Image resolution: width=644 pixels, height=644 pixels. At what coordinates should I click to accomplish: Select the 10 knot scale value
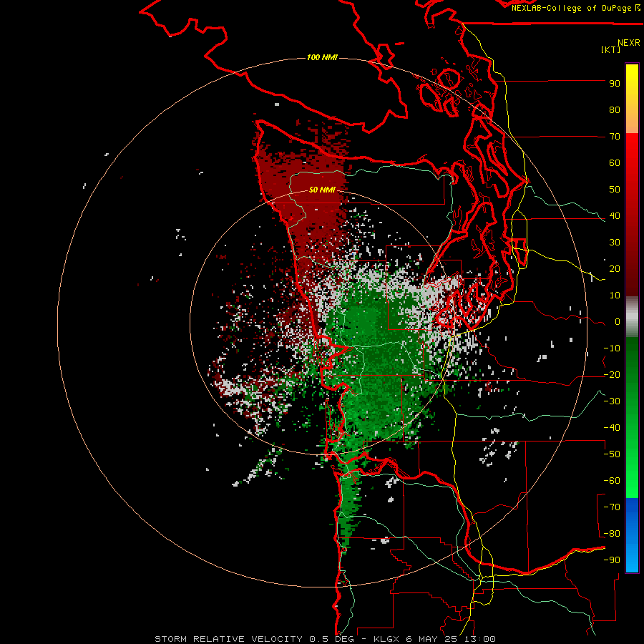(x=615, y=296)
